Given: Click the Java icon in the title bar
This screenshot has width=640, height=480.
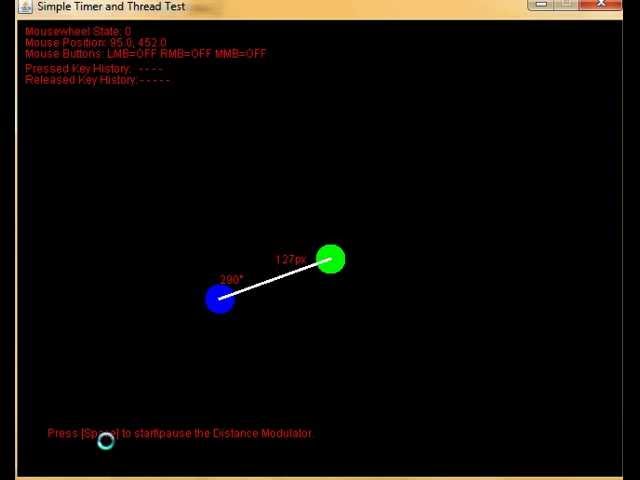Looking at the screenshot, I should pyautogui.click(x=25, y=7).
